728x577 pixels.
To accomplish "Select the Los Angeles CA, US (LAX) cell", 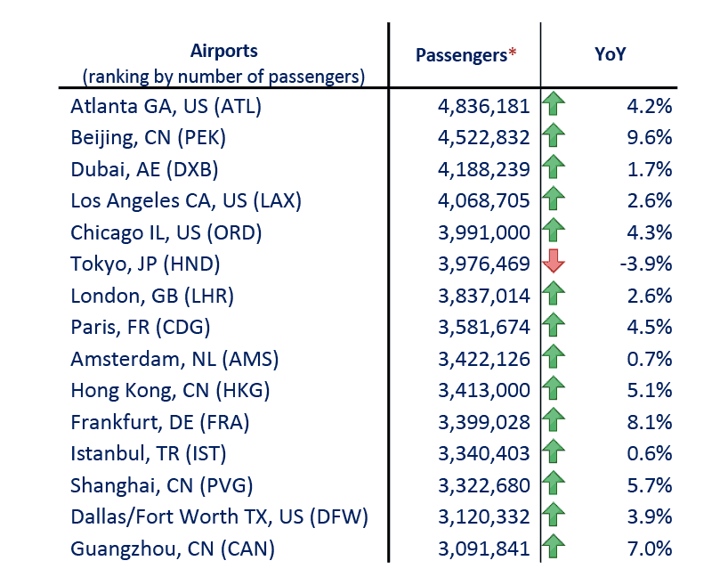I will click(186, 200).
